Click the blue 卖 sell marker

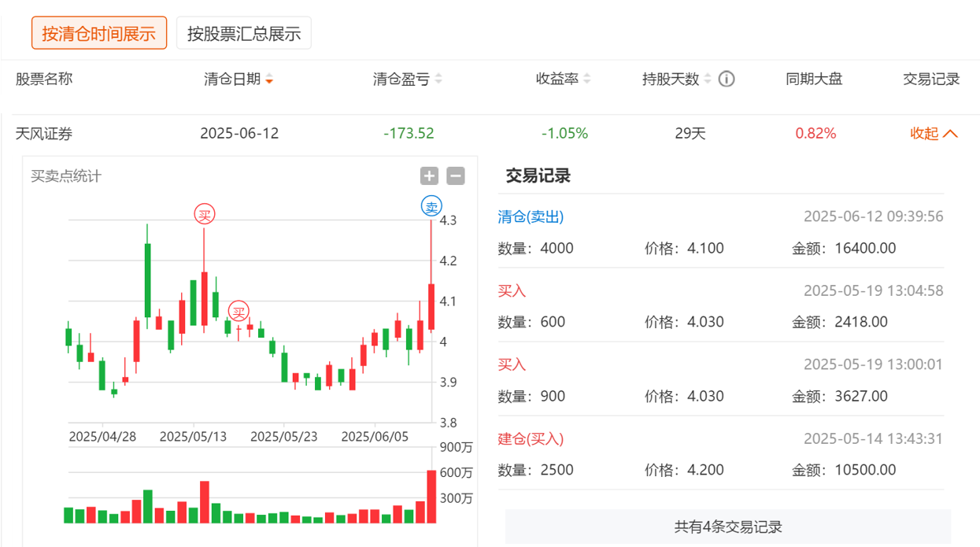point(431,207)
